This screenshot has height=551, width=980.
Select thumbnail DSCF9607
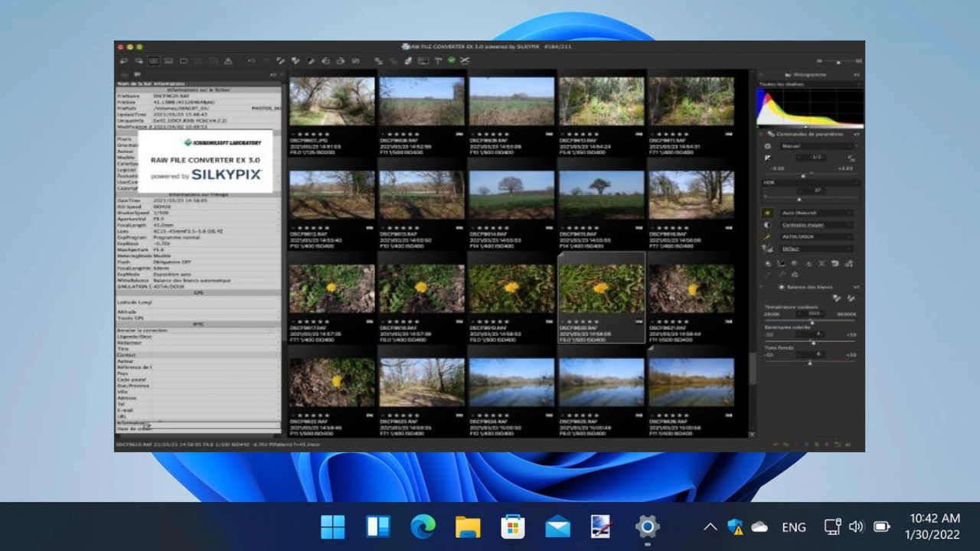point(332,101)
